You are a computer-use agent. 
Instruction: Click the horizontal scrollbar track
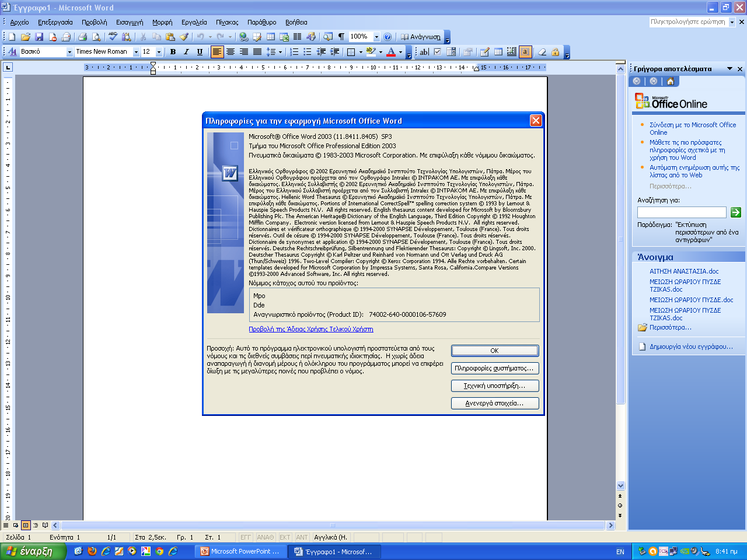(333, 526)
